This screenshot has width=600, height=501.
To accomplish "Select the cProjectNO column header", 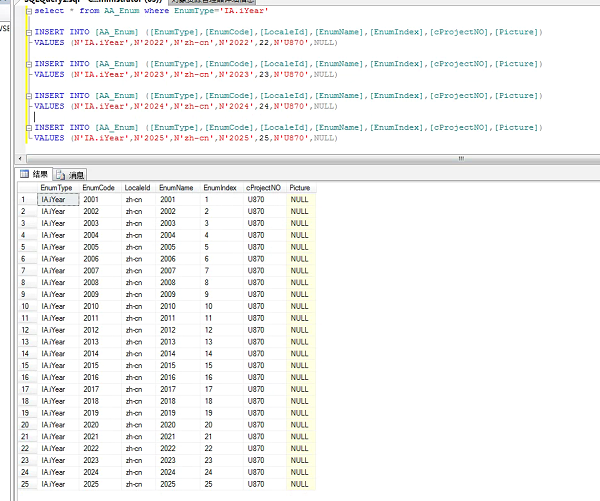I will pyautogui.click(x=263, y=187).
